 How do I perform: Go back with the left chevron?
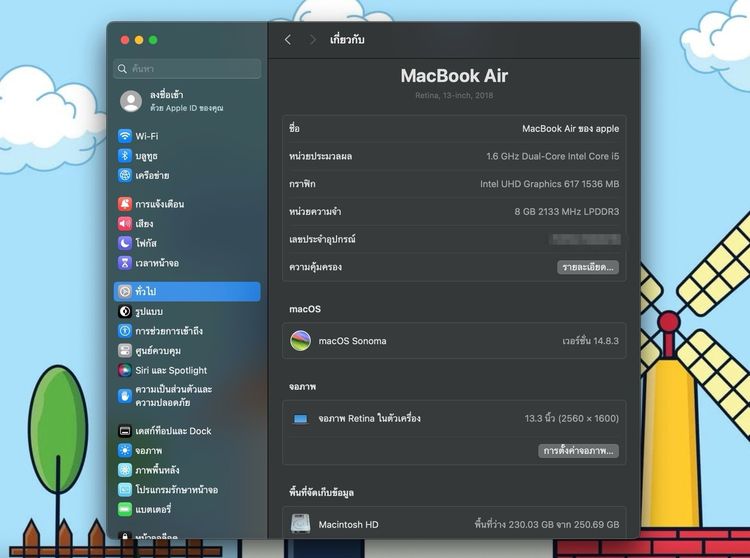point(288,40)
